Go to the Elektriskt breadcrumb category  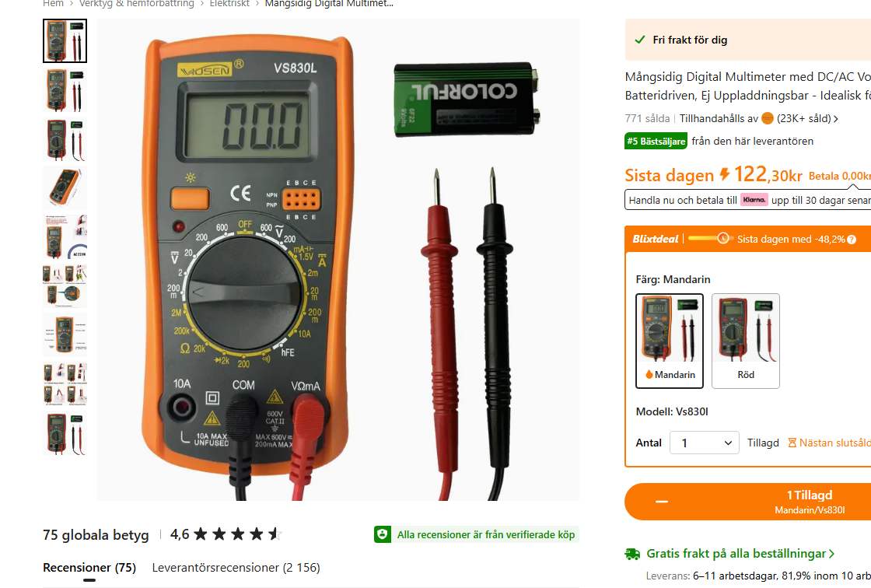tap(229, 4)
